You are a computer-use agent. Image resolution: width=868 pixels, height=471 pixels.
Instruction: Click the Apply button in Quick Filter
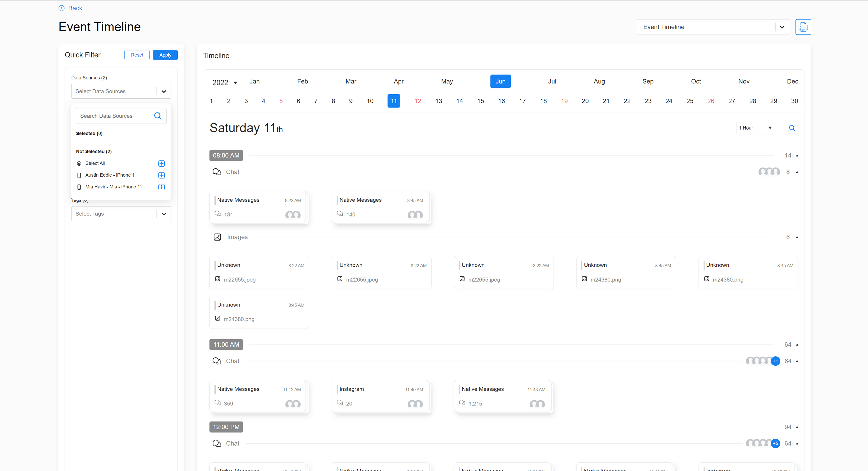165,55
